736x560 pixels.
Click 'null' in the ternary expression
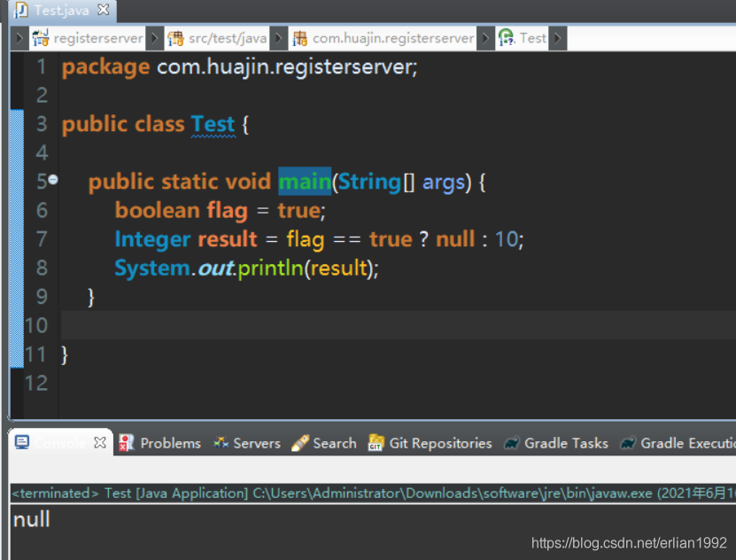pyautogui.click(x=455, y=239)
